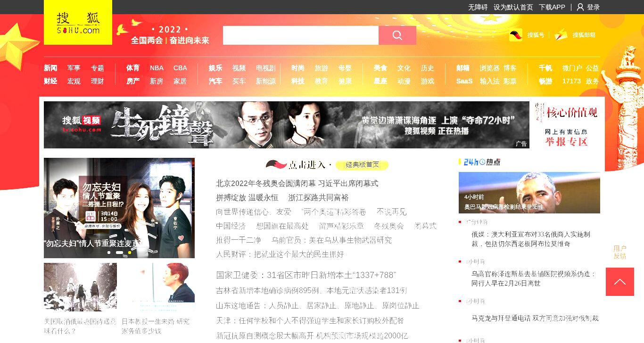Open the snowy hikers news thumbnail
This screenshot has width=644, height=343.
click(x=80, y=287)
